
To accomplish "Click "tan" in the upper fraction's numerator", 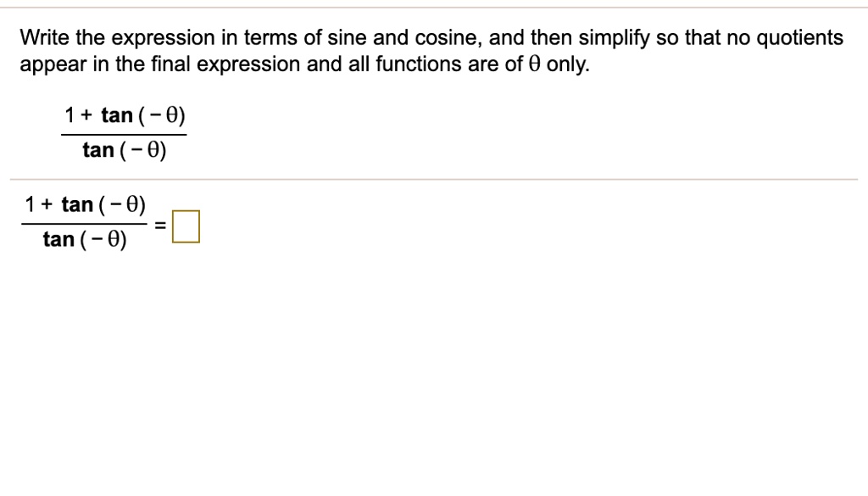I will 117,115.
